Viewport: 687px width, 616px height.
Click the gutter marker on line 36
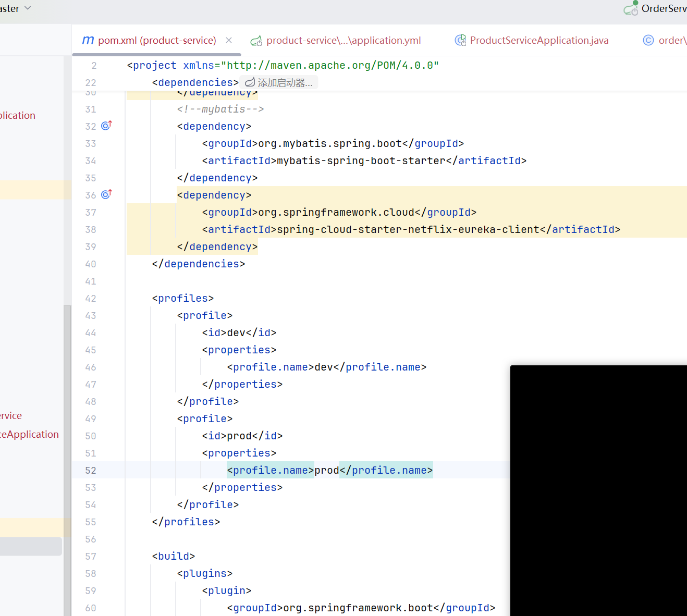pyautogui.click(x=106, y=194)
